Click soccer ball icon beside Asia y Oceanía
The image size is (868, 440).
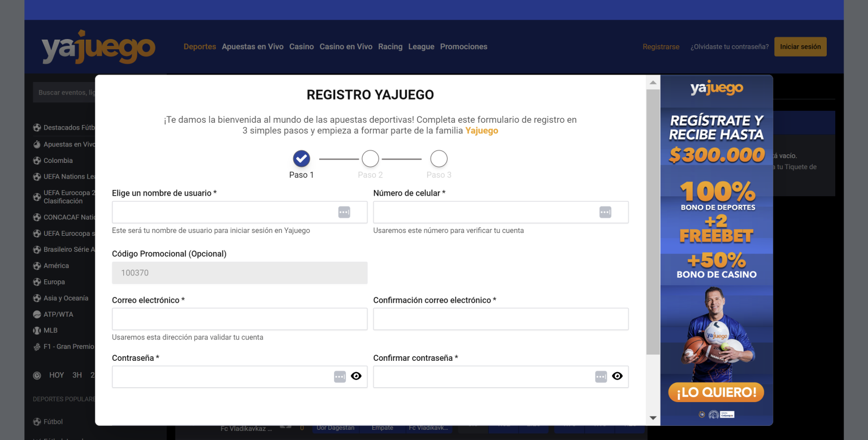pos(37,298)
